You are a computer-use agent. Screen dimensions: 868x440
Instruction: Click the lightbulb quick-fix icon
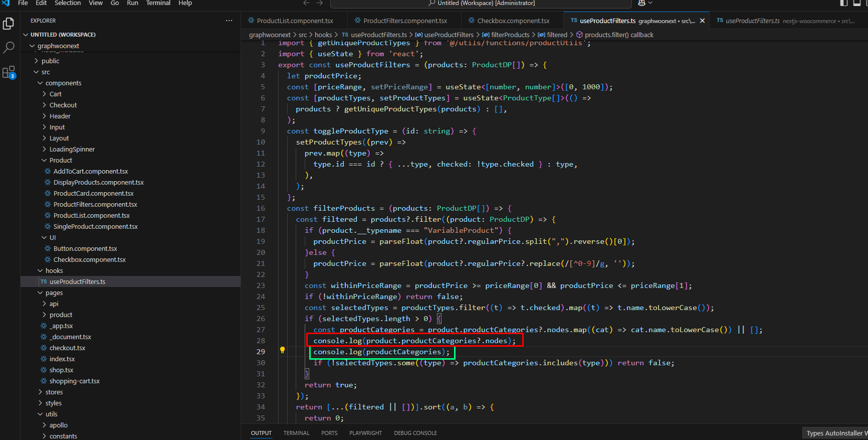[x=282, y=350]
